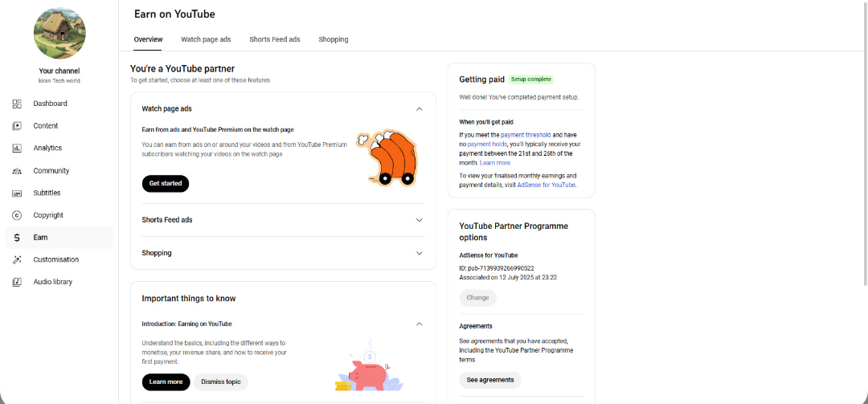Click the Important things to know heading
Screen dimensions: 868x404
189,298
